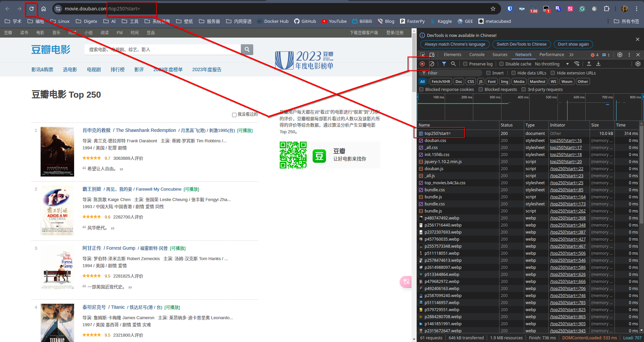This screenshot has height=342, width=644.
Task: Click the blue issues count badge
Action: tap(606, 55)
